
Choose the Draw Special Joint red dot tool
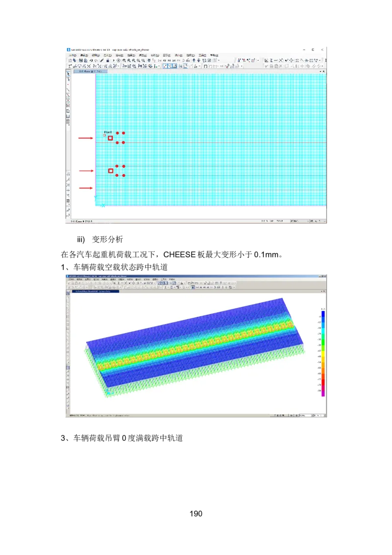click(68, 84)
